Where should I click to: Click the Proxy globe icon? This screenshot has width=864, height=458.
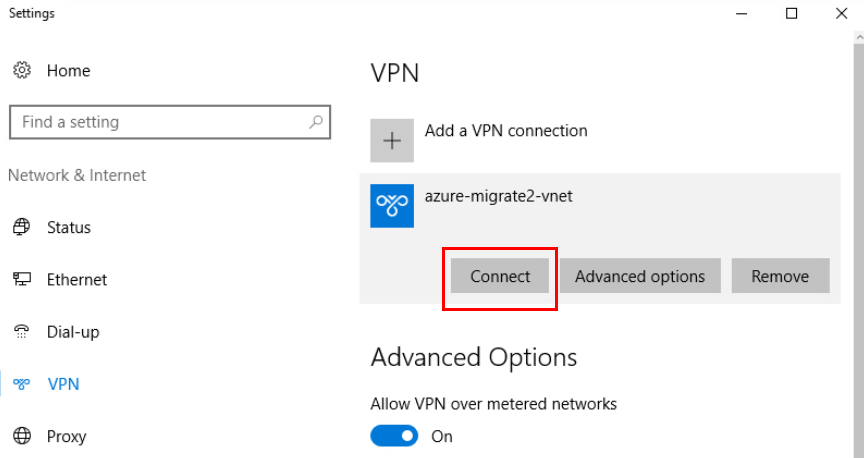(22, 435)
